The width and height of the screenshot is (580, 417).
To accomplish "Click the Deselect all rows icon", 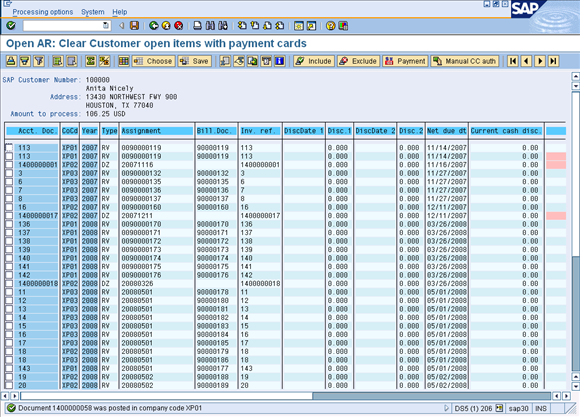I will [x=71, y=61].
